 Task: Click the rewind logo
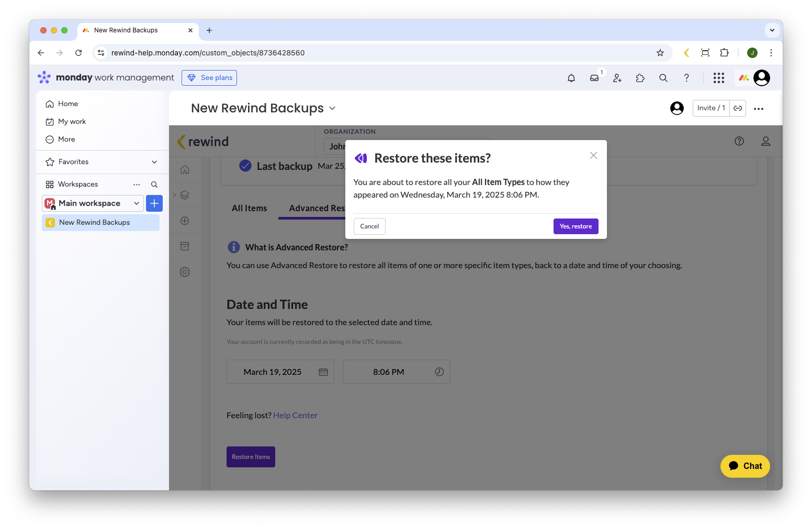tap(203, 142)
